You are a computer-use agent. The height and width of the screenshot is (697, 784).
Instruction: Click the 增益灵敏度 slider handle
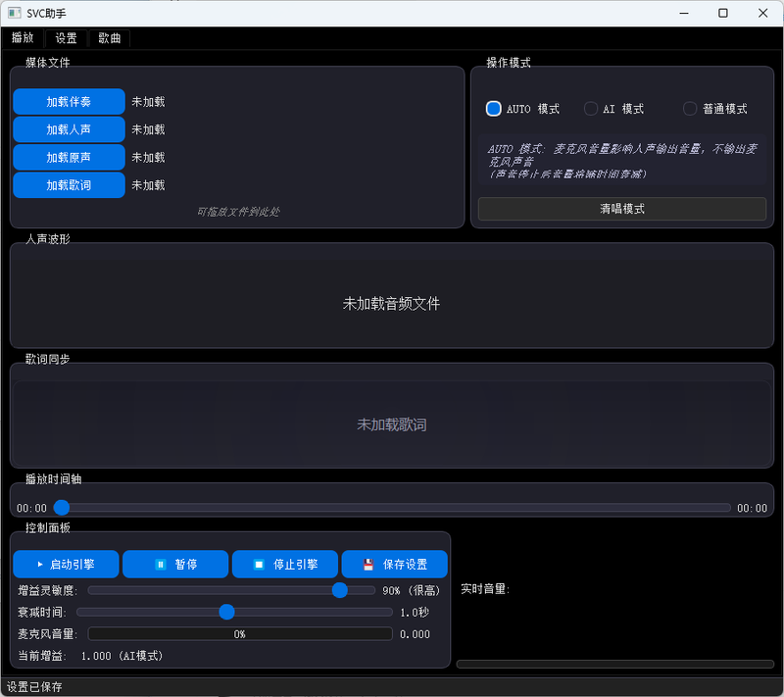pyautogui.click(x=339, y=590)
